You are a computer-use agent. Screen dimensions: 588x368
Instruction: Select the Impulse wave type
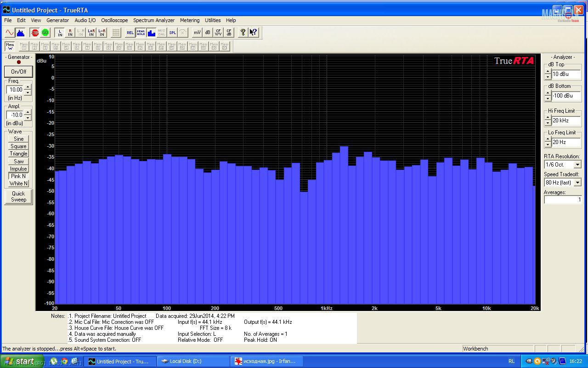tap(18, 169)
